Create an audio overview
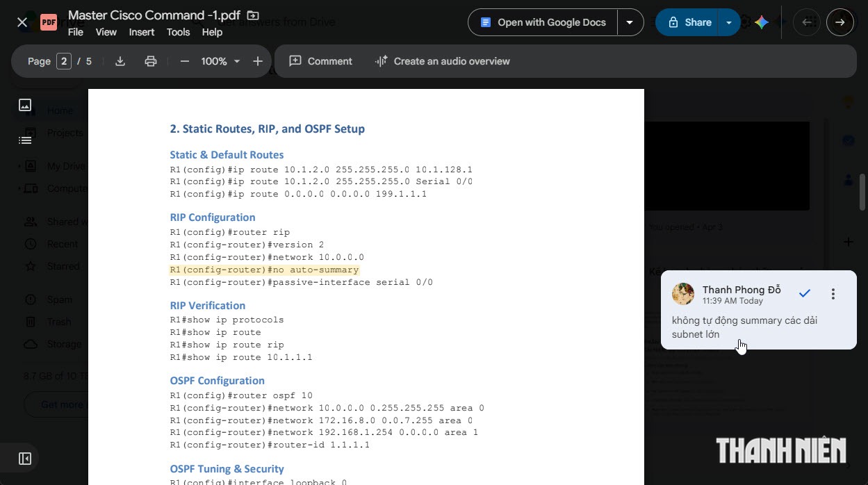868x485 pixels. coord(442,61)
